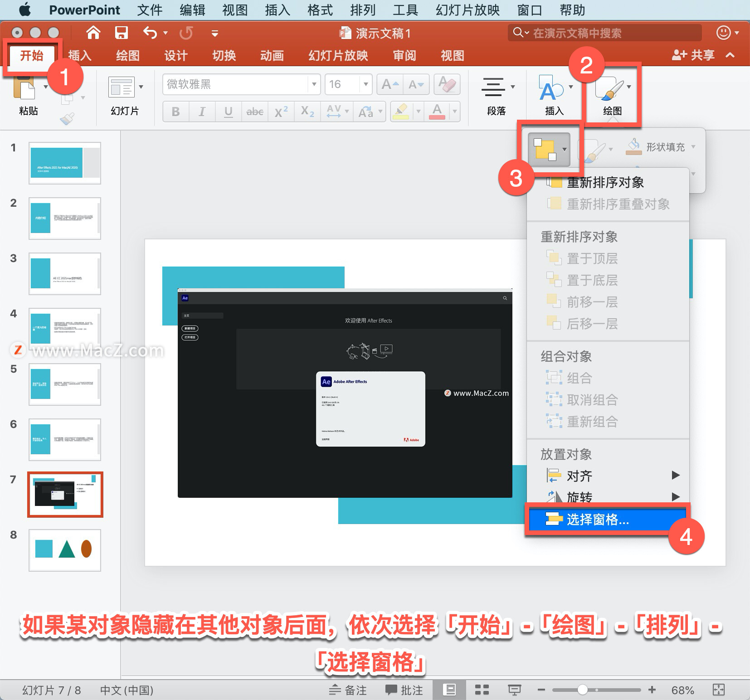The image size is (750, 700).
Task: Save the presentation with the floppy icon
Action: 122,33
